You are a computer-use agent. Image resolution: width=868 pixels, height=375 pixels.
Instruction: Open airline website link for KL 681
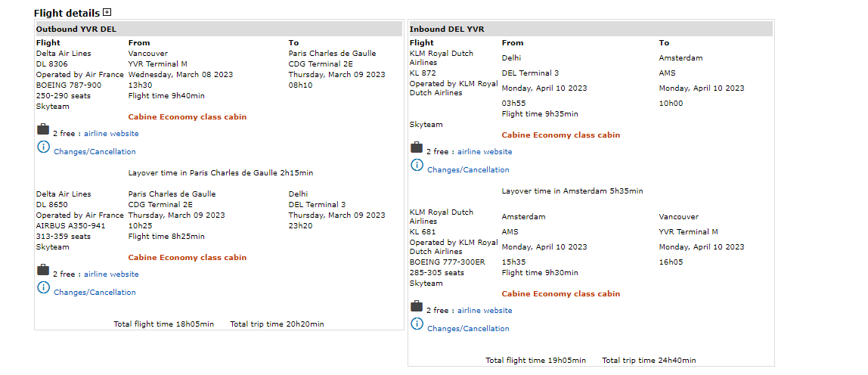(485, 311)
